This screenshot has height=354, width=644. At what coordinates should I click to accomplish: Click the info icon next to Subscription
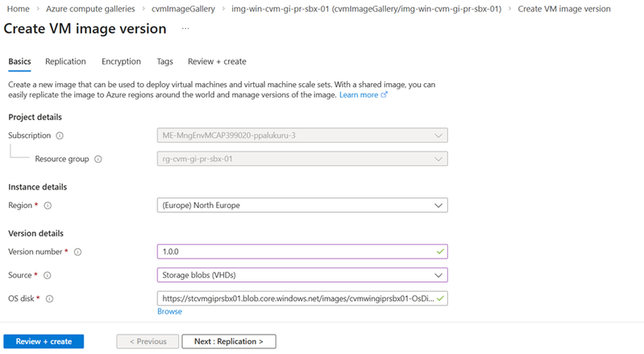pos(60,135)
